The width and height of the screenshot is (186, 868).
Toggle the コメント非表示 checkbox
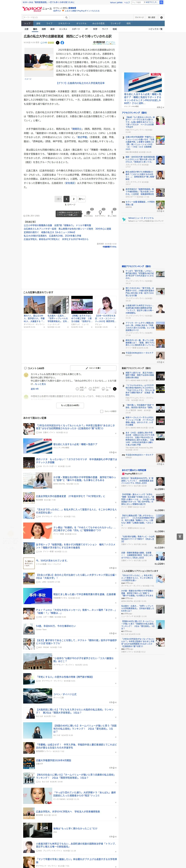pos(102,411)
